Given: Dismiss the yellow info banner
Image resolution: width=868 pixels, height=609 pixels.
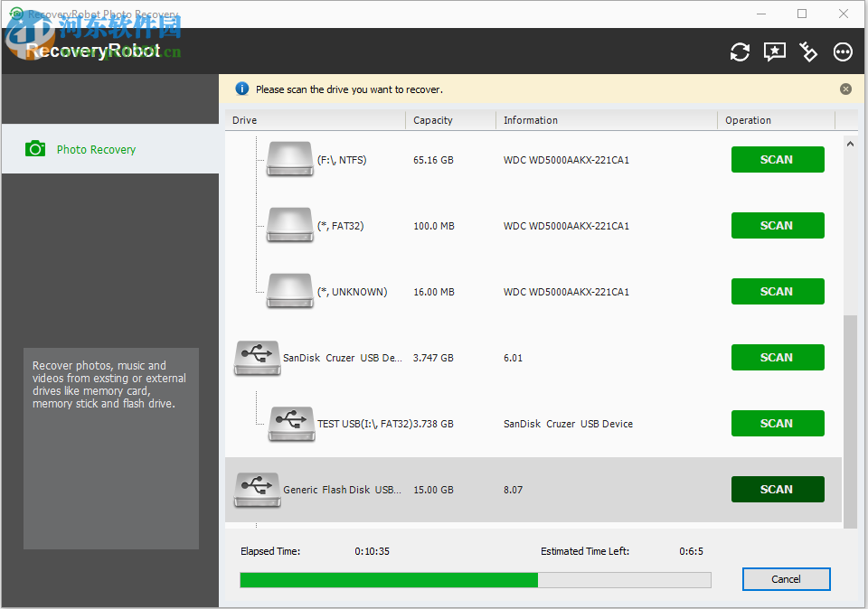Looking at the screenshot, I should point(845,89).
